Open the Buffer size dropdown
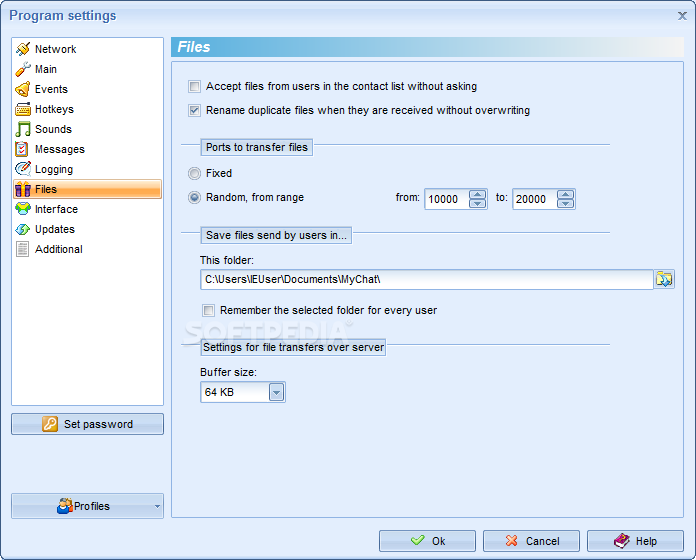The image size is (696, 560). coord(277,393)
